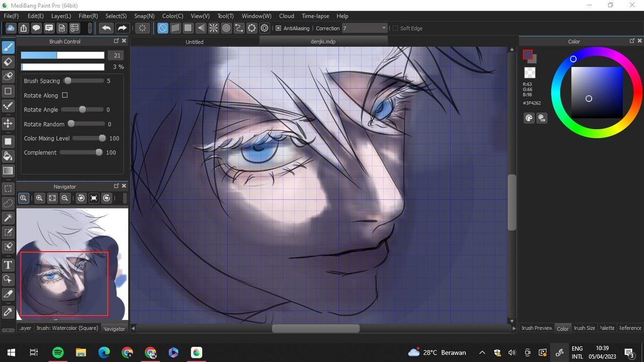
Task: Open the Snap menu
Action: pyautogui.click(x=144, y=16)
